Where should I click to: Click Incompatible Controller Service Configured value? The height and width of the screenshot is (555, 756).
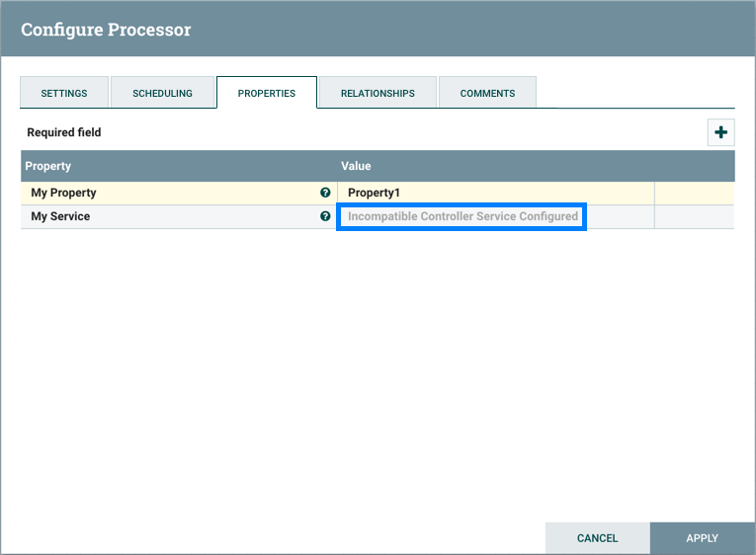pos(462,216)
